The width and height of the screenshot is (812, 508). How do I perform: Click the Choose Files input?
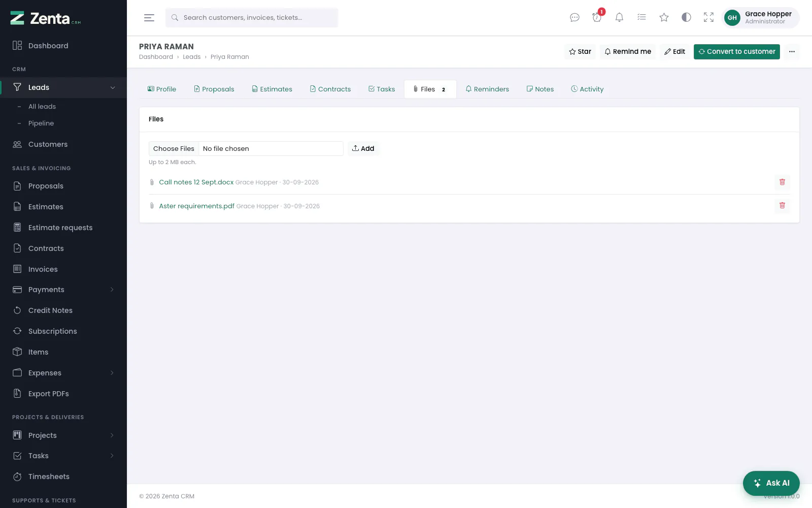click(246, 148)
